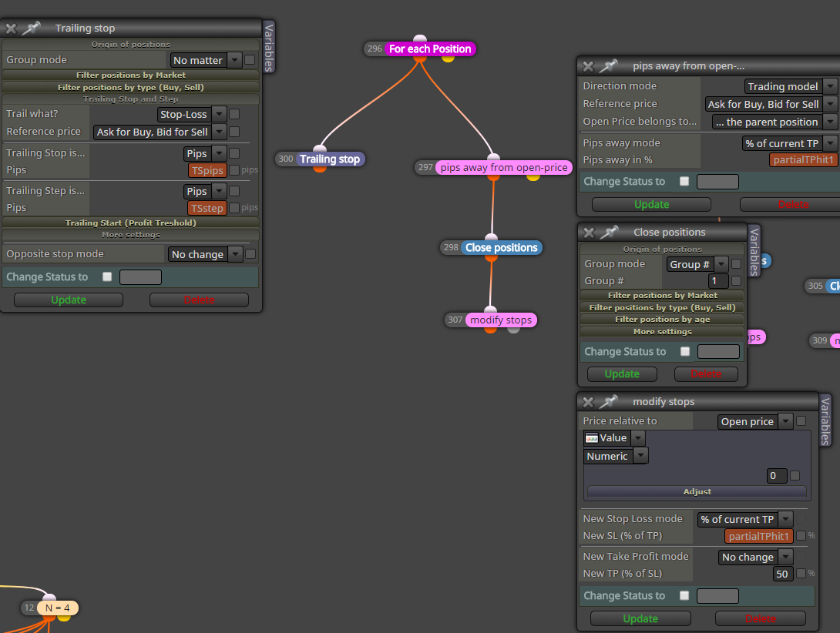This screenshot has width=840, height=633.
Task: Pin the modify stops panel
Action: pos(609,402)
